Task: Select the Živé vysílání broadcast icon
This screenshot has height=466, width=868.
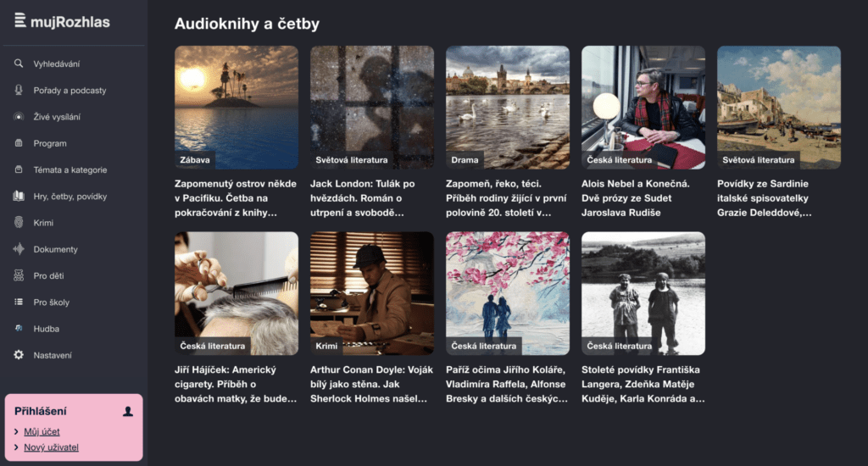Action: pyautogui.click(x=19, y=117)
